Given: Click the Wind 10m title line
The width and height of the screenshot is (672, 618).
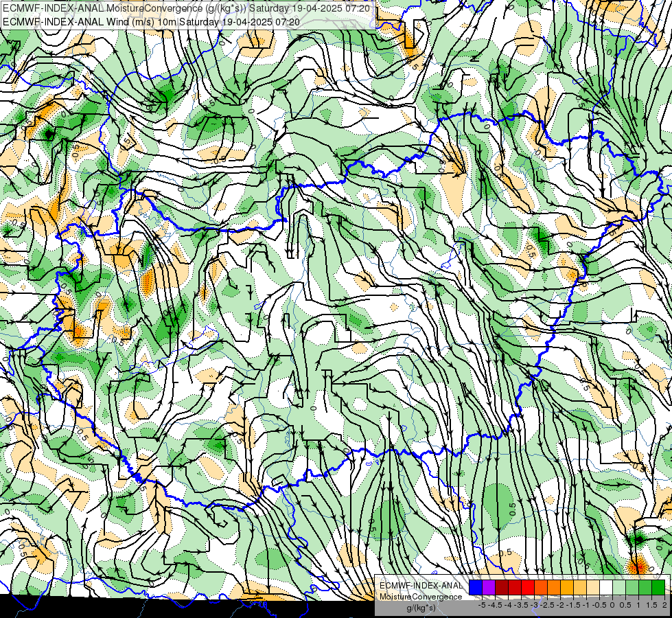Looking at the screenshot, I should tap(151, 22).
